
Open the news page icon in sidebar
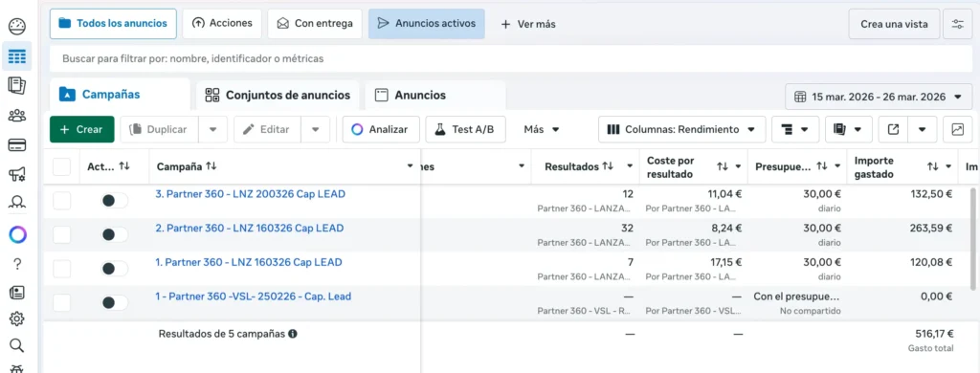(17, 292)
